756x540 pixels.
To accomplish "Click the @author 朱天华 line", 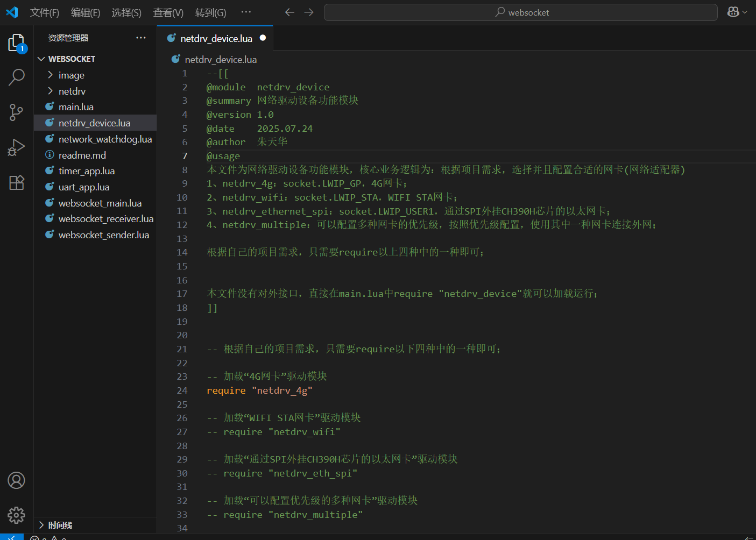I will click(247, 142).
